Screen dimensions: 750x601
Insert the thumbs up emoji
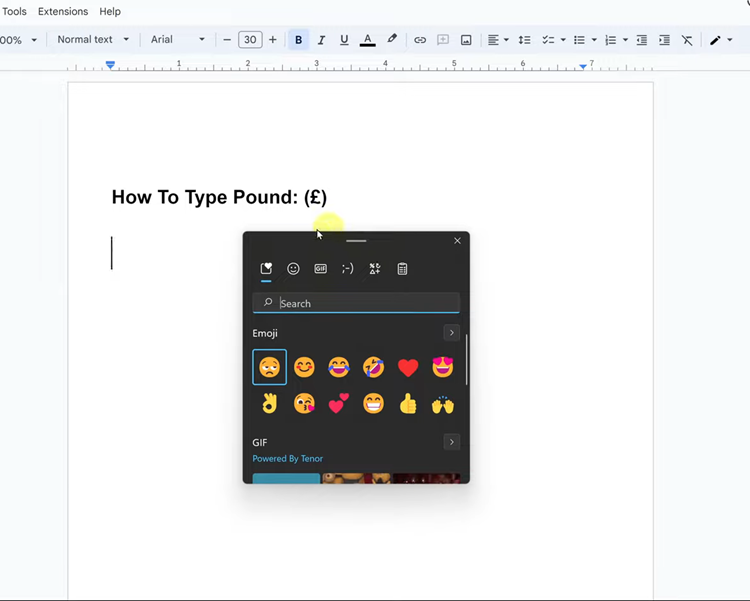pos(408,404)
